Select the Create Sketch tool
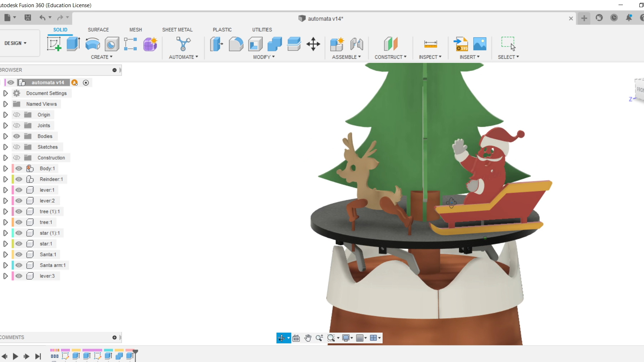The width and height of the screenshot is (644, 362). tap(54, 44)
